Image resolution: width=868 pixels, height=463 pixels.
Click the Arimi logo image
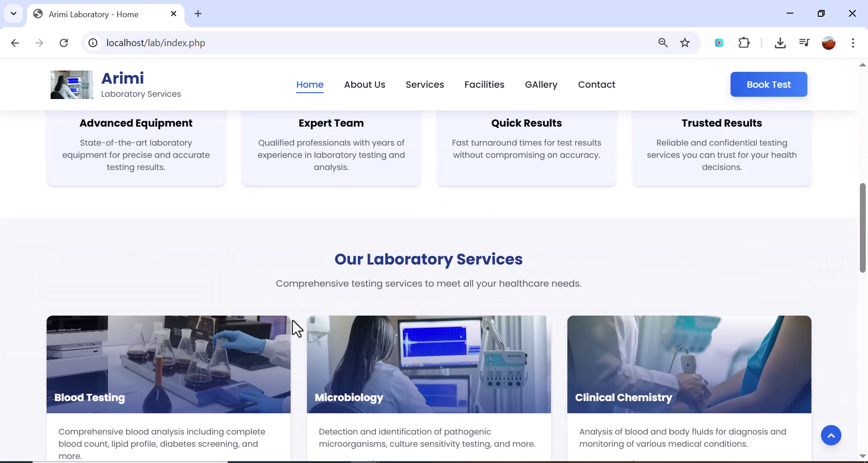71,85
